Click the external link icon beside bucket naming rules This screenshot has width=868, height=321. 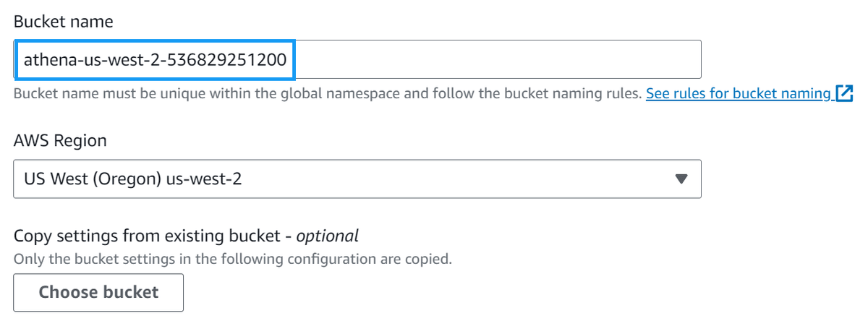click(844, 94)
